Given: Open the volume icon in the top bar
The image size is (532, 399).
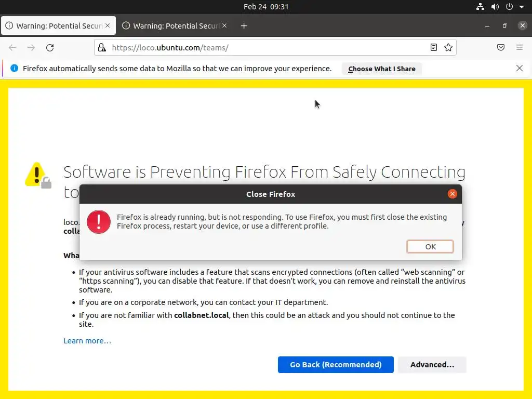Looking at the screenshot, I should tap(495, 6).
